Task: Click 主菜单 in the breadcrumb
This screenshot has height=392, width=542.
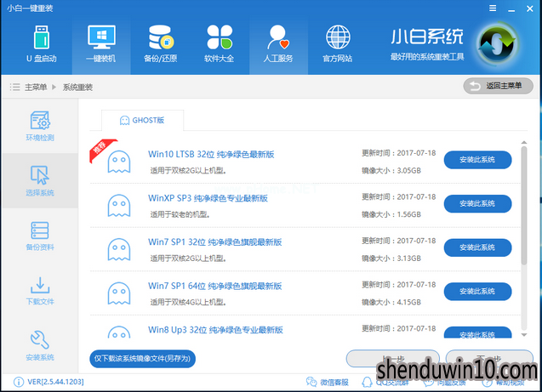Action: click(x=36, y=87)
